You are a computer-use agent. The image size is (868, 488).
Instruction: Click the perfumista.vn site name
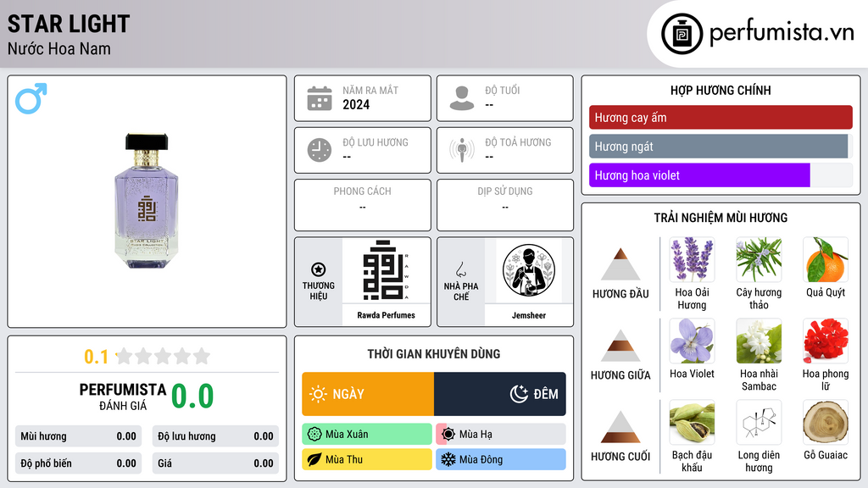coord(782,33)
